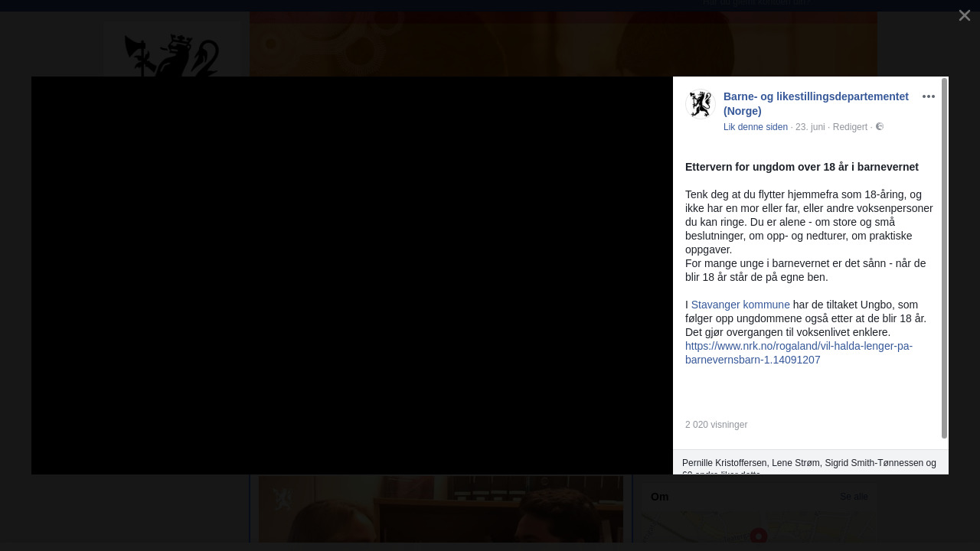Click the lion crest profile avatar

(699, 105)
